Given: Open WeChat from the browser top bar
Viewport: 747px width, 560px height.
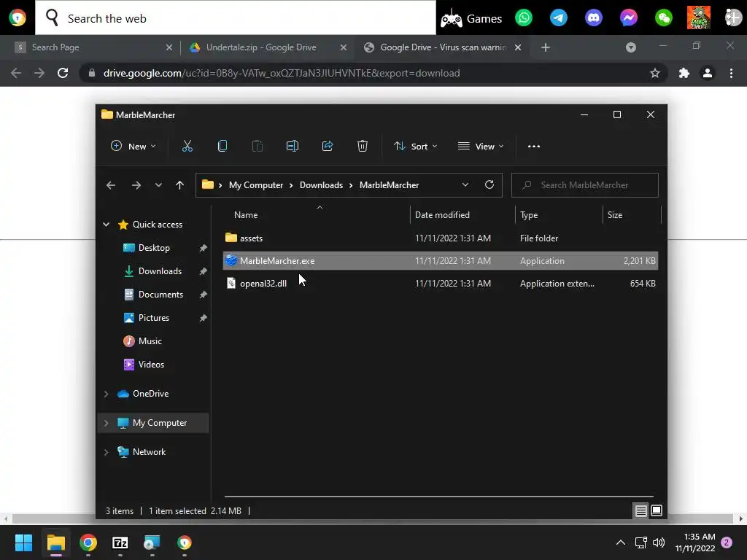Looking at the screenshot, I should tap(664, 18).
